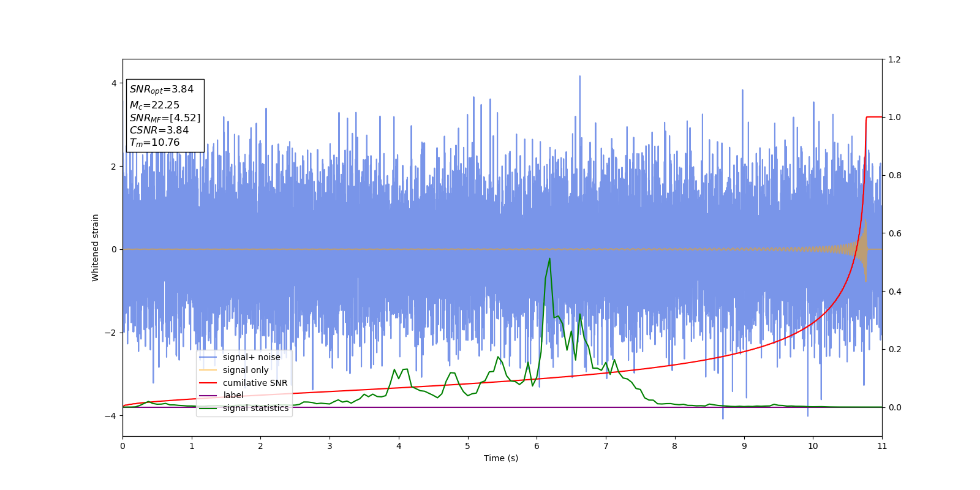Screen dimensions: 980x490
Task: Click the red cumulative SNR plateau at 1.0
Action: tap(874, 116)
